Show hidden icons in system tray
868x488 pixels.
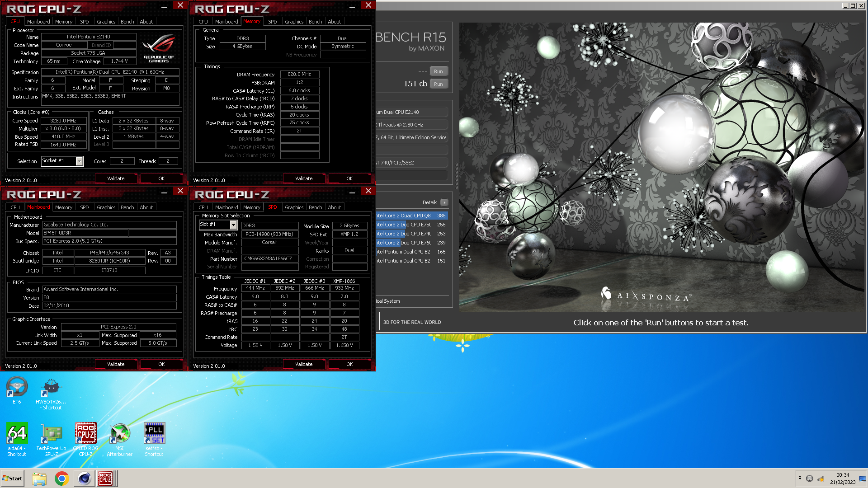click(x=800, y=478)
